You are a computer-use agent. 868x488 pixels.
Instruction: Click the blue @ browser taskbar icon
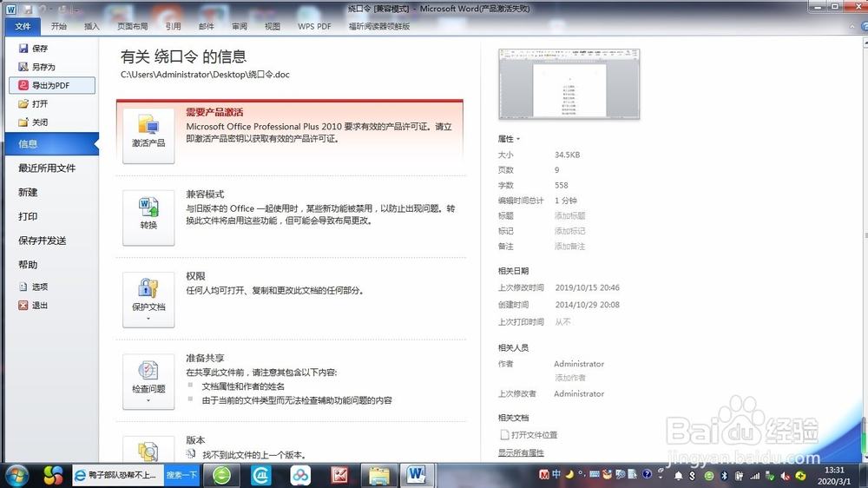click(261, 475)
